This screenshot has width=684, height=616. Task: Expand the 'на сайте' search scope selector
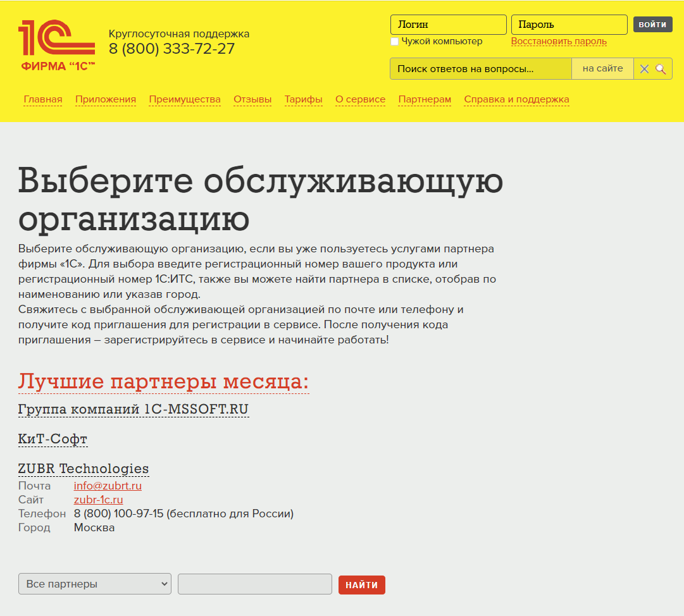[x=602, y=68]
